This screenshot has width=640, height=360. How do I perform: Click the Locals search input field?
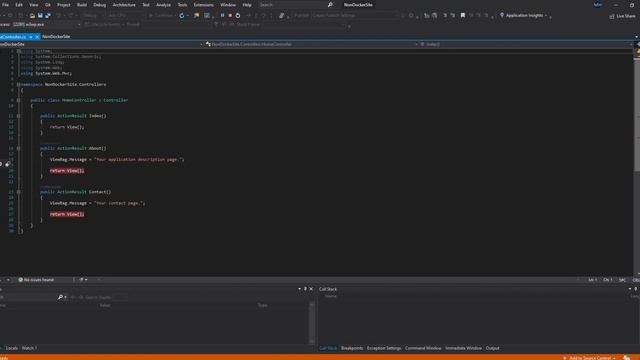coord(29,297)
